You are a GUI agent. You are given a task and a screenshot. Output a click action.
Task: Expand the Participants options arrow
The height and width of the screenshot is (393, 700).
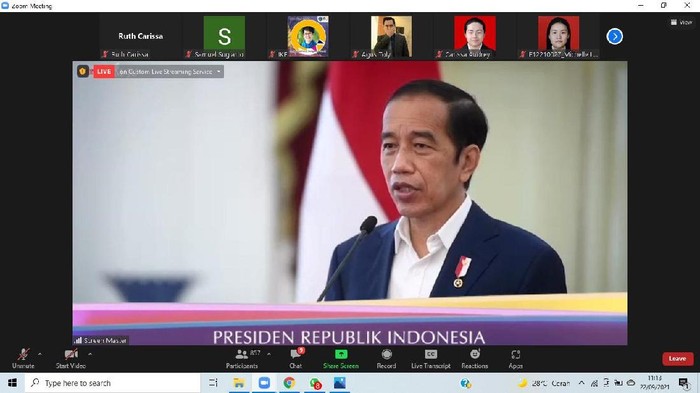click(269, 354)
